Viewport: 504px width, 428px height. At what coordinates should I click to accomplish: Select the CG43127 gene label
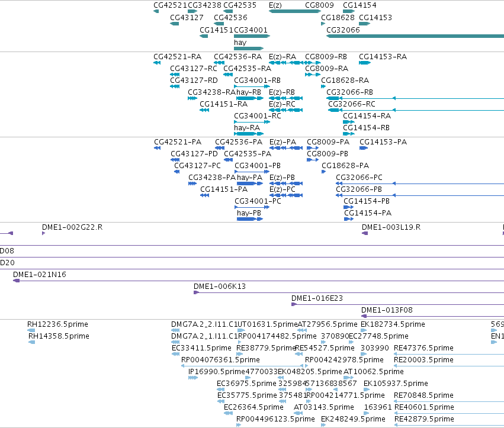(x=187, y=17)
